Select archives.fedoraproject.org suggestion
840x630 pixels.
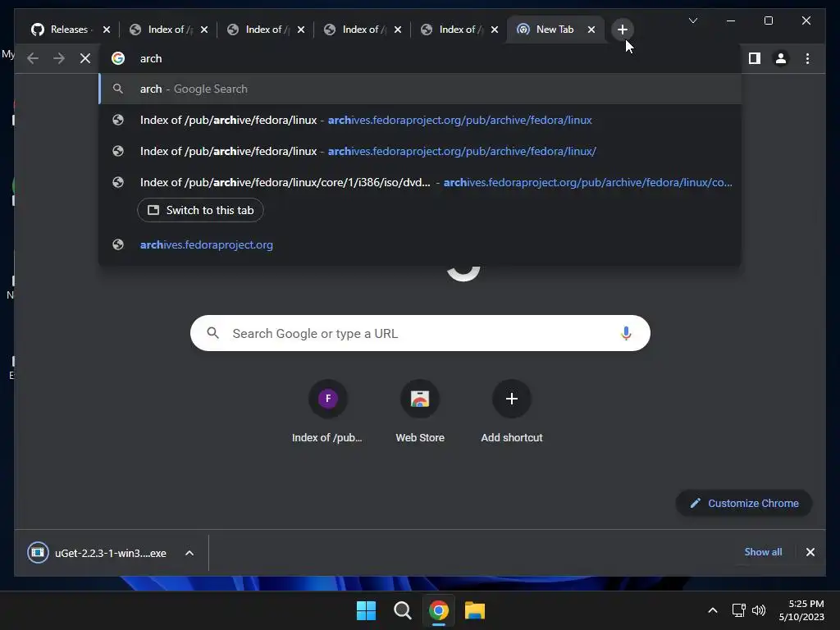tap(421, 244)
